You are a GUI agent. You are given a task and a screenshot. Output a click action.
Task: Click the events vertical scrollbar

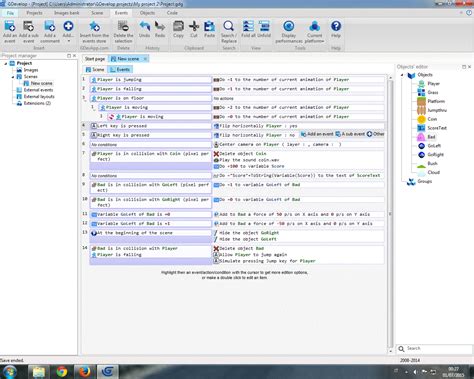point(390,213)
